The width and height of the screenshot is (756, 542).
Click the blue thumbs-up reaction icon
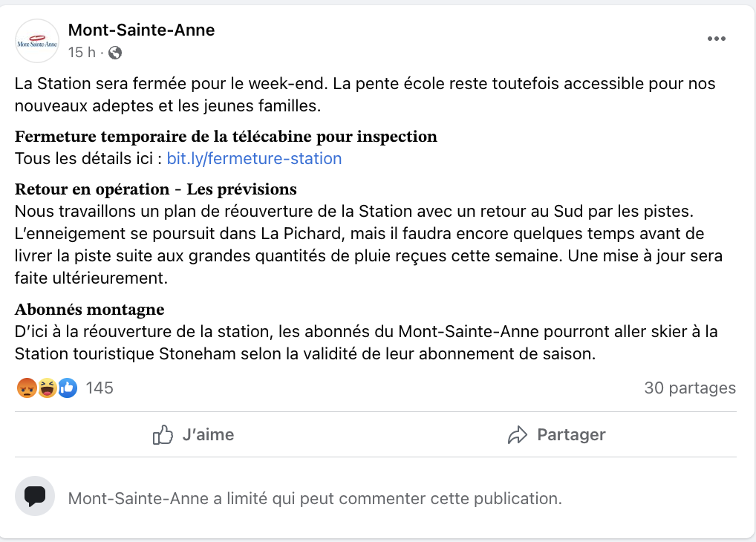pyautogui.click(x=68, y=388)
